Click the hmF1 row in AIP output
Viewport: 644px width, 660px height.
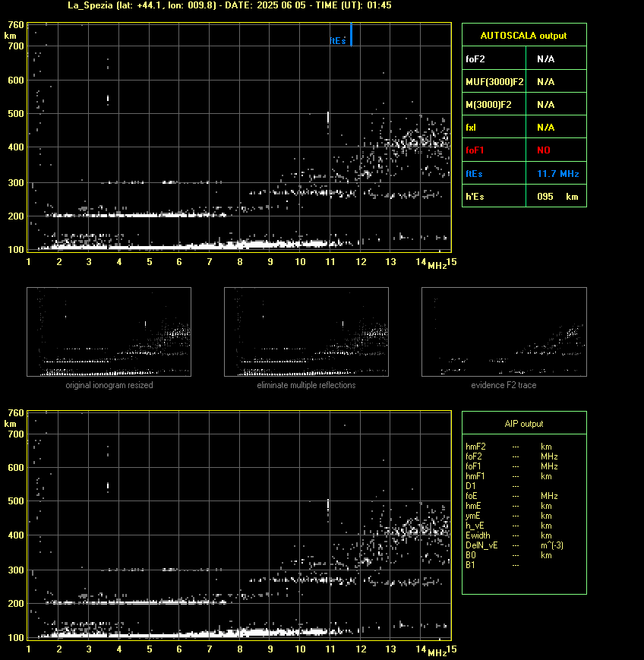click(x=509, y=476)
